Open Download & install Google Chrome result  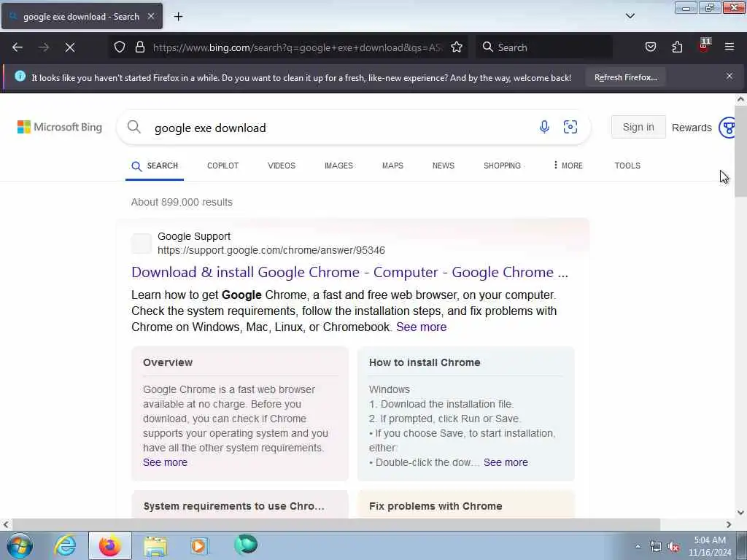(x=350, y=273)
